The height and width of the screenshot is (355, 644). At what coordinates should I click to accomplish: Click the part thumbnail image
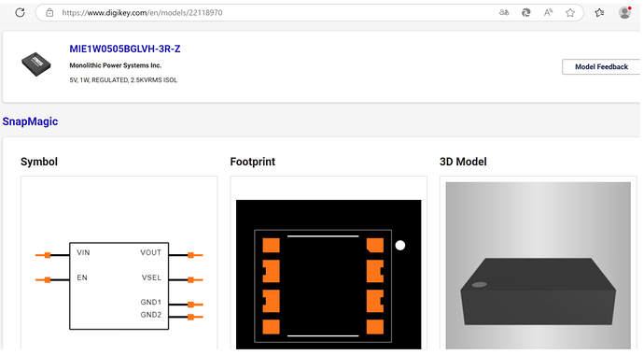[x=36, y=64]
